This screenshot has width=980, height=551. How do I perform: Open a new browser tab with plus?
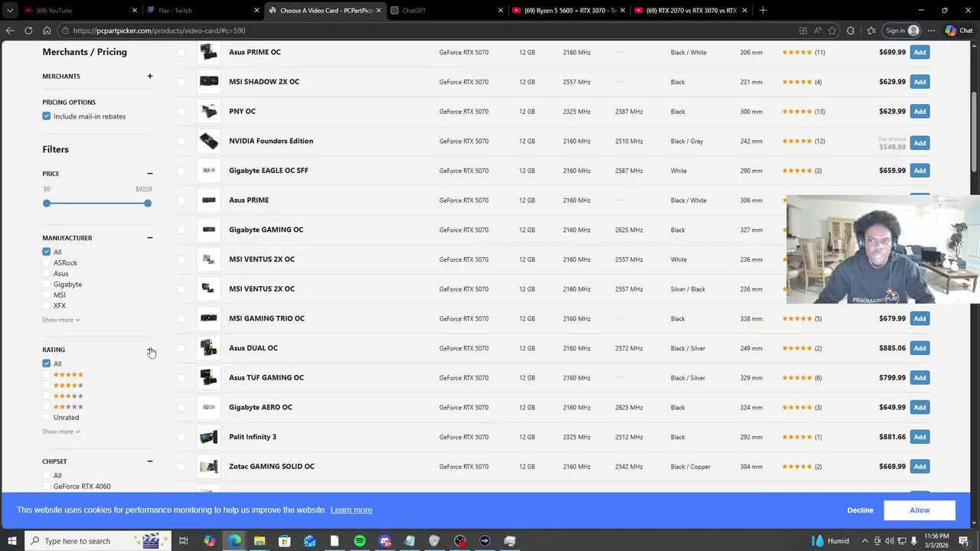tap(763, 11)
